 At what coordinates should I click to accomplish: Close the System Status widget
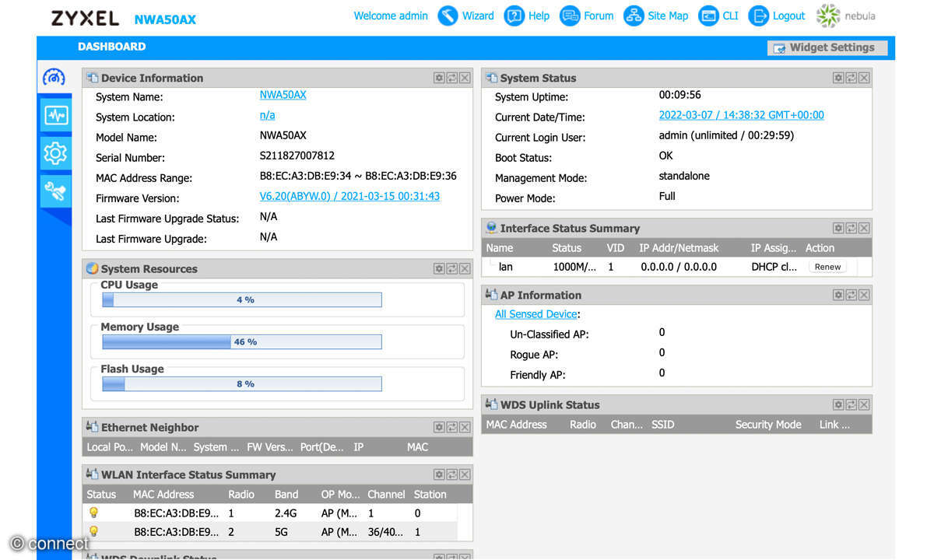click(x=864, y=78)
